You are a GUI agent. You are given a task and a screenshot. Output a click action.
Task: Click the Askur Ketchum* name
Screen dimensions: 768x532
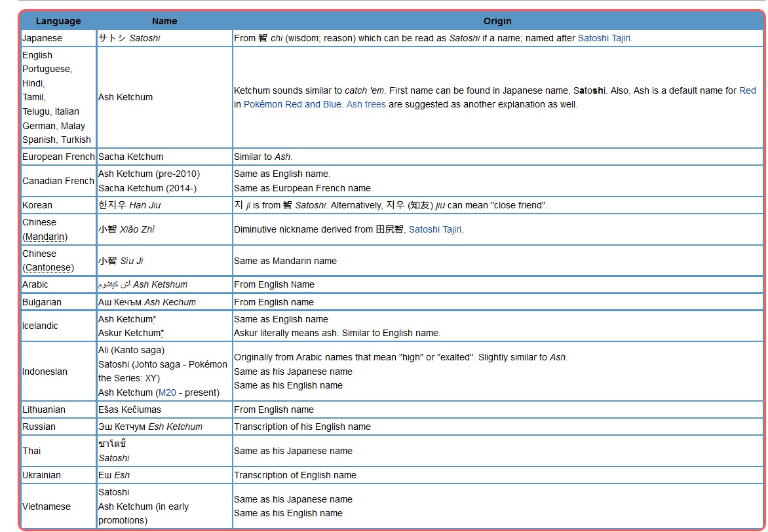click(x=131, y=333)
